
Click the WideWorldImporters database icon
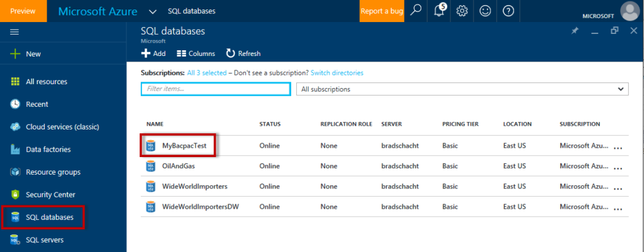click(x=151, y=187)
